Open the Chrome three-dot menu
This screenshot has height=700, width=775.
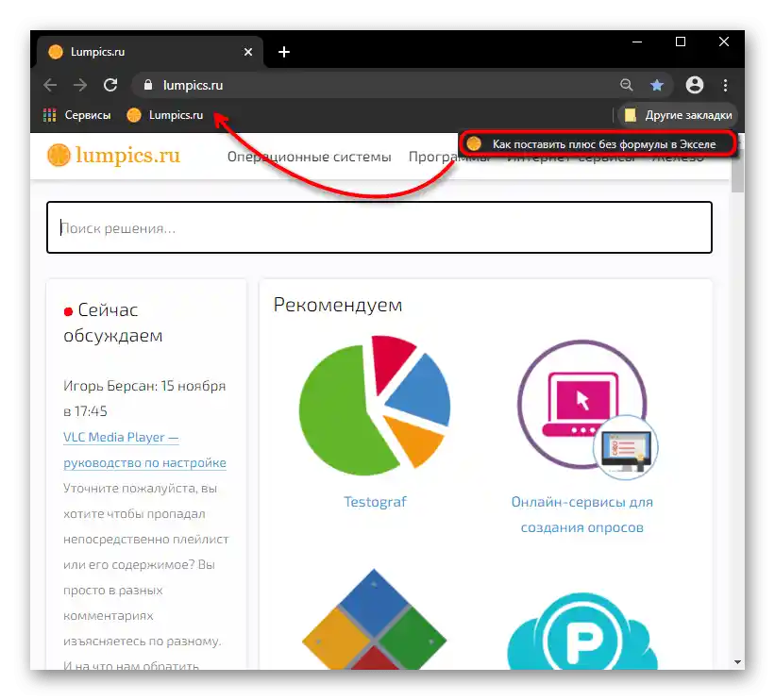[x=725, y=85]
